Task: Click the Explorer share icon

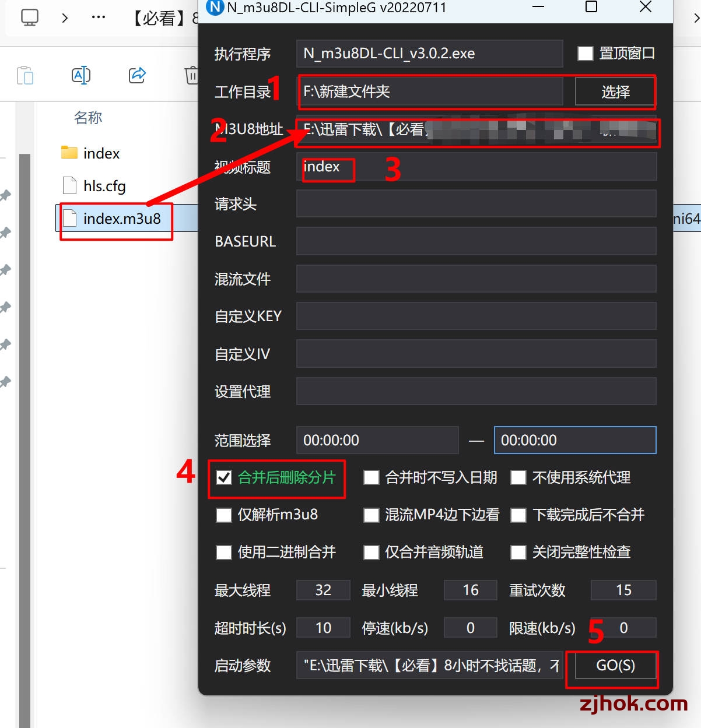Action: (x=137, y=75)
